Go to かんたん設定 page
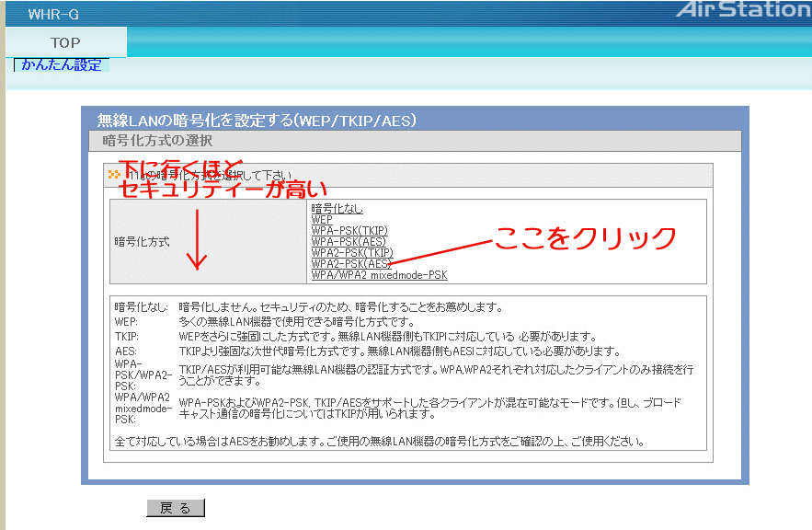The width and height of the screenshot is (812, 530). pyautogui.click(x=62, y=65)
